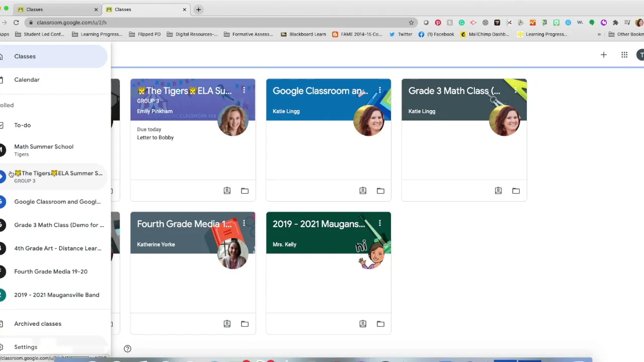Open three-dot menu on Grade 3 Math card
Image resolution: width=644 pixels, height=362 pixels.
click(516, 90)
